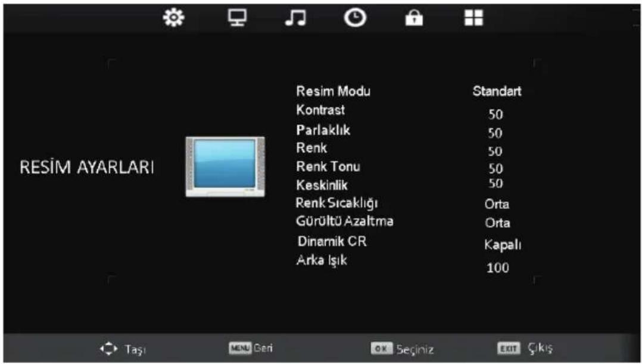Select the Parlaklık setting

click(x=323, y=130)
